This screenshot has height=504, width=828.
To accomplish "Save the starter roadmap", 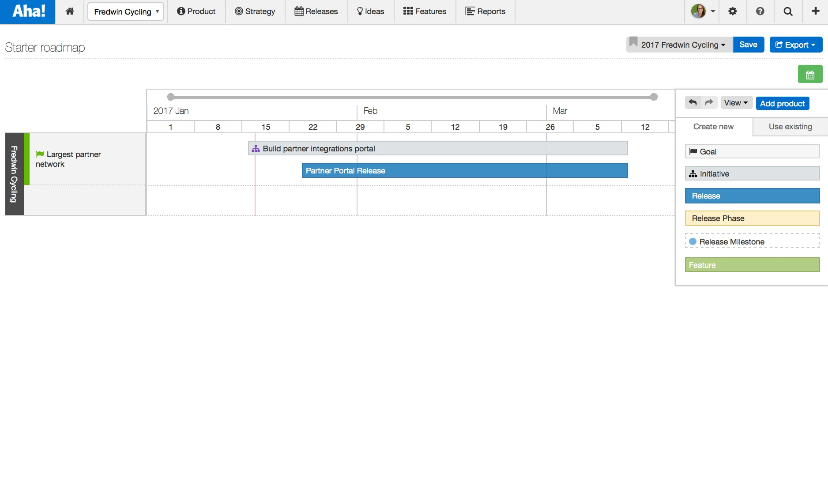I will point(749,45).
